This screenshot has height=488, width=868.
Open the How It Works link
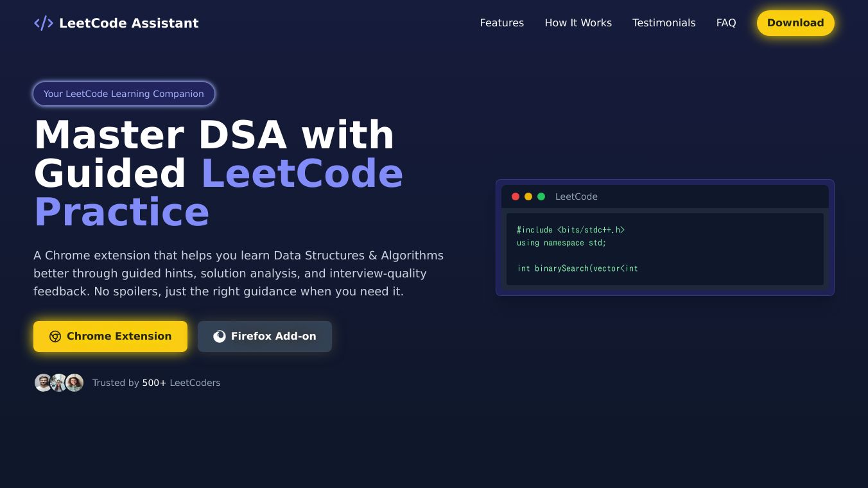tap(578, 23)
